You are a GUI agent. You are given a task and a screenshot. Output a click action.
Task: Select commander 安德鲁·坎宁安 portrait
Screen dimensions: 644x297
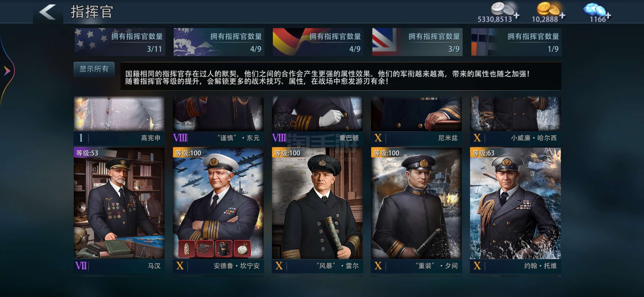218,204
